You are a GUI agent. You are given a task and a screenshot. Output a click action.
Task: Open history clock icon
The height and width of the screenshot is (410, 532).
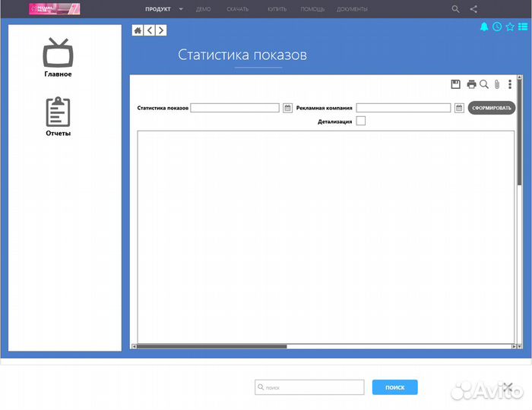[x=497, y=27]
